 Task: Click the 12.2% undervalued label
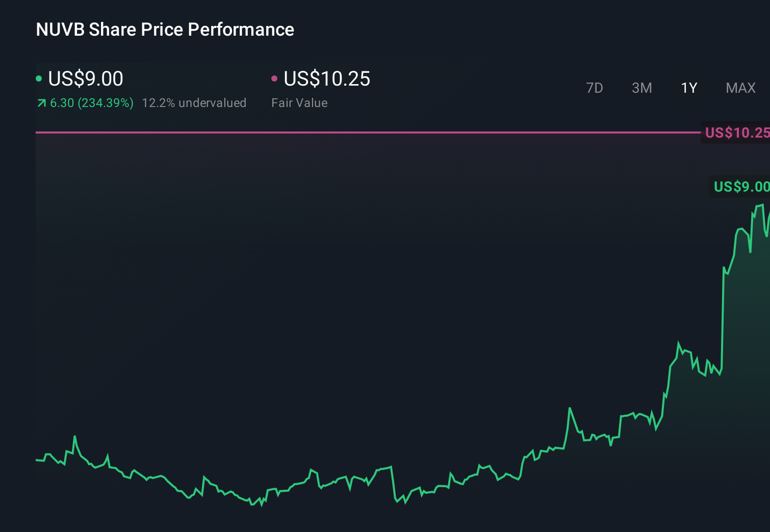pyautogui.click(x=195, y=103)
